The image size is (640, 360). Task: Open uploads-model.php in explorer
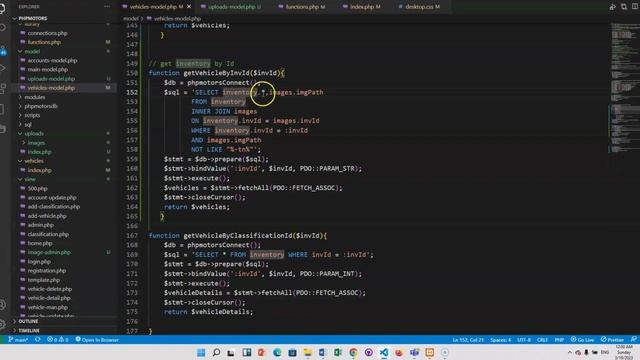point(51,79)
